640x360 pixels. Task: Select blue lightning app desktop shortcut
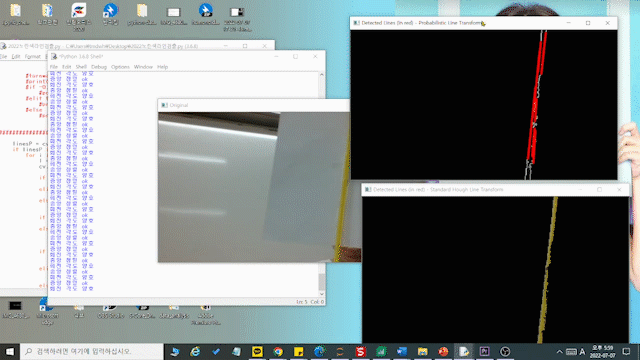[110, 14]
